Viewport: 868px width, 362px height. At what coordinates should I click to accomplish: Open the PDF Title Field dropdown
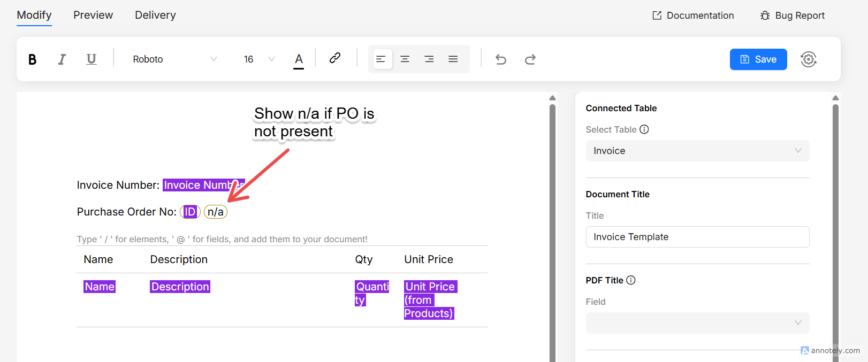pyautogui.click(x=697, y=323)
